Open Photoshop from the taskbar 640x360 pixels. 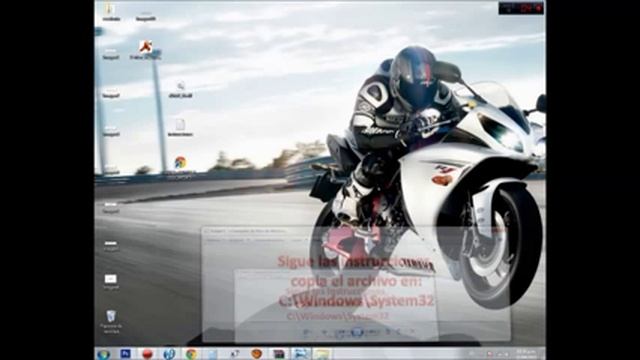click(x=126, y=353)
